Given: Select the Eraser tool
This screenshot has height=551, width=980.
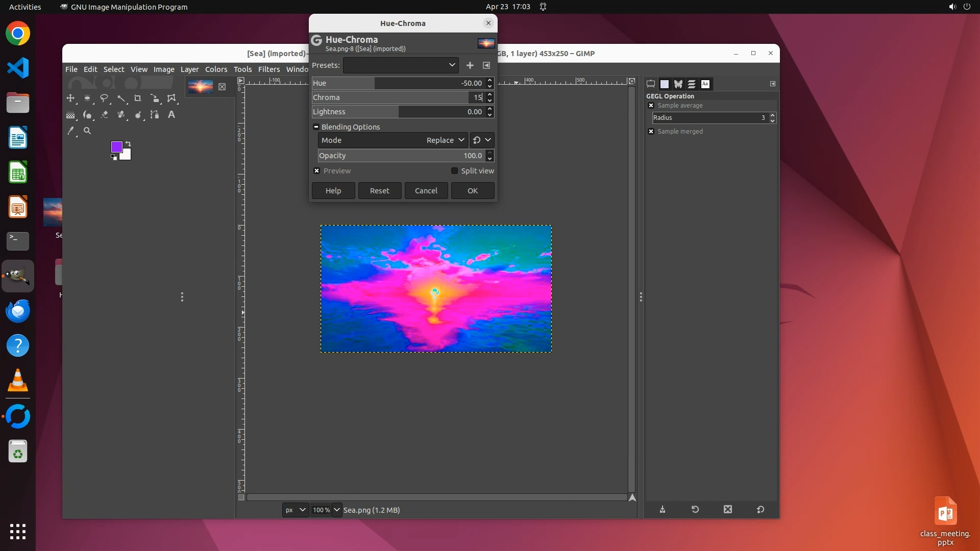Looking at the screenshot, I should click(104, 115).
